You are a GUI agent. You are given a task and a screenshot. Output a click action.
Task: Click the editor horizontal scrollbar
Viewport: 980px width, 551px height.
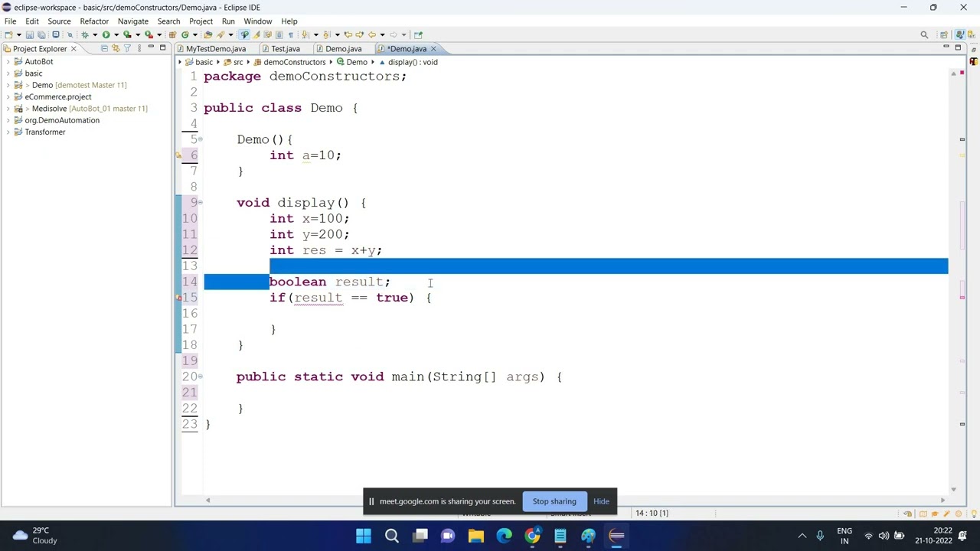[574, 500]
